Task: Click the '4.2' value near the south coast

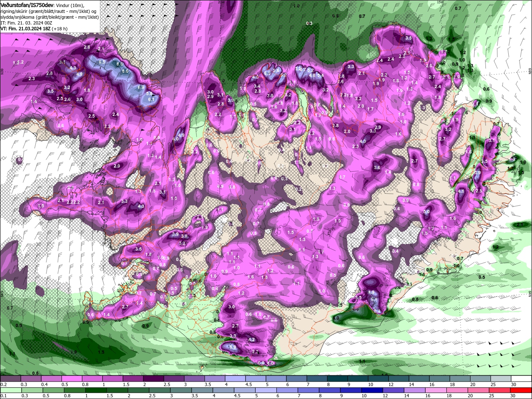Action: pos(251,340)
